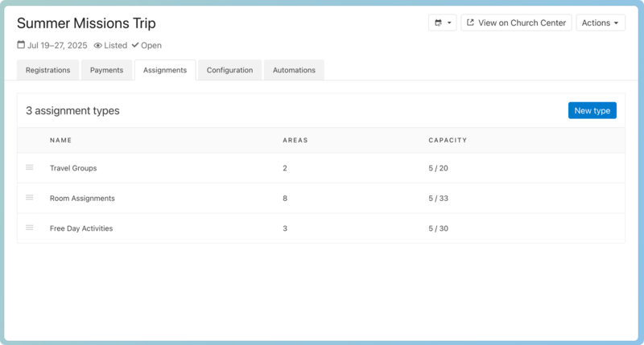Click the drag handle for Free Day Activities
This screenshot has height=345, width=644.
click(30, 228)
